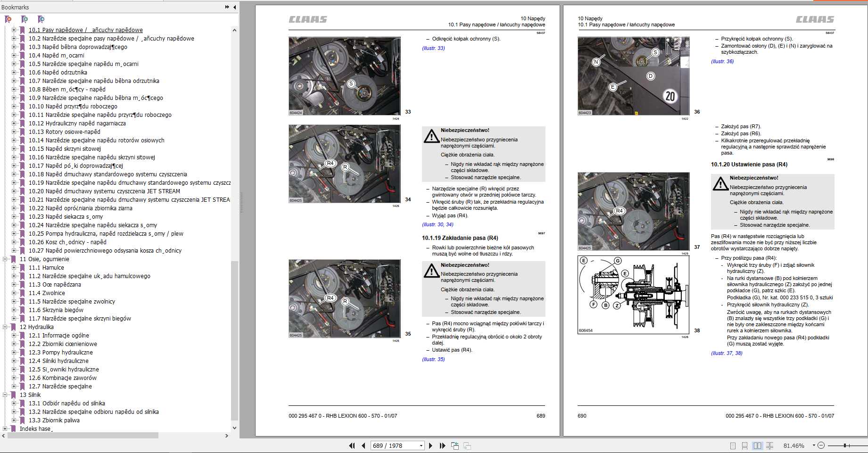Click the bookmark icon beside 12.4 Silniki hydrauliczne
868x453 pixels.
(x=22, y=361)
